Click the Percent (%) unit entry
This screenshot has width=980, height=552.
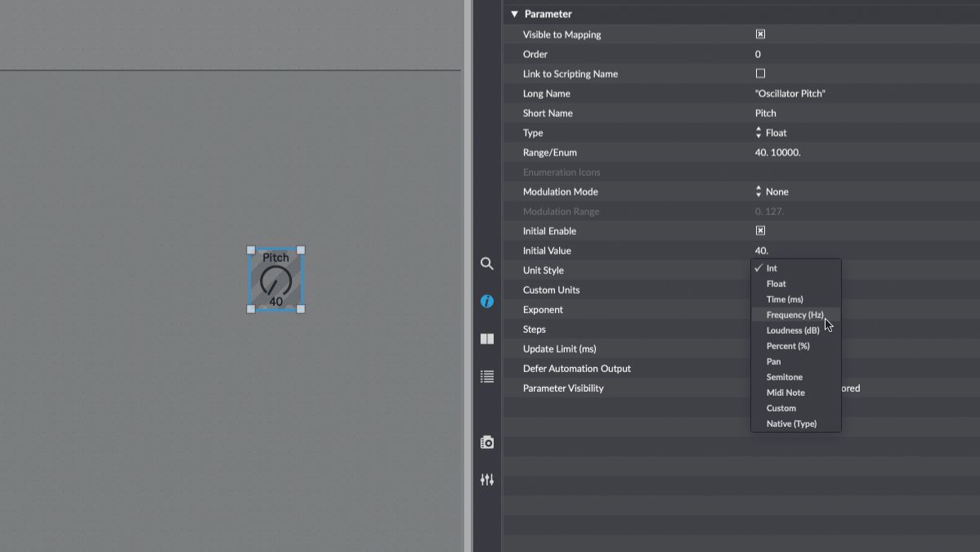[x=788, y=345]
